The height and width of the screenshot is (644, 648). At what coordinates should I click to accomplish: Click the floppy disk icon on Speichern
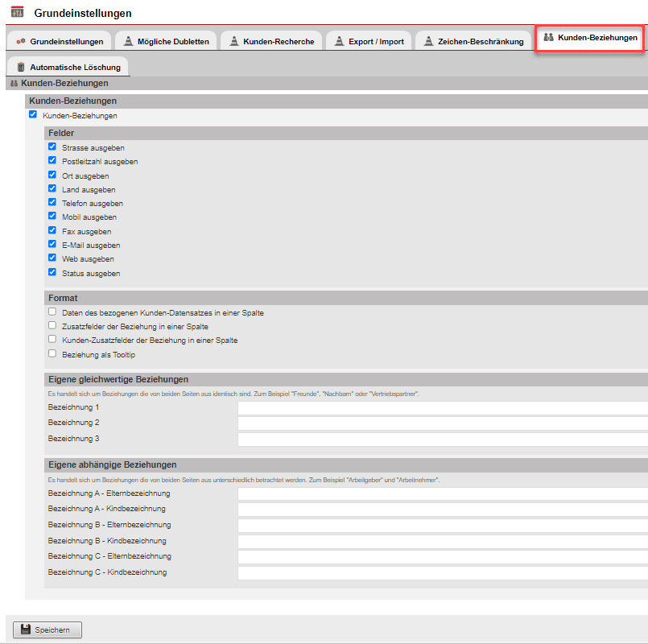pyautogui.click(x=26, y=630)
